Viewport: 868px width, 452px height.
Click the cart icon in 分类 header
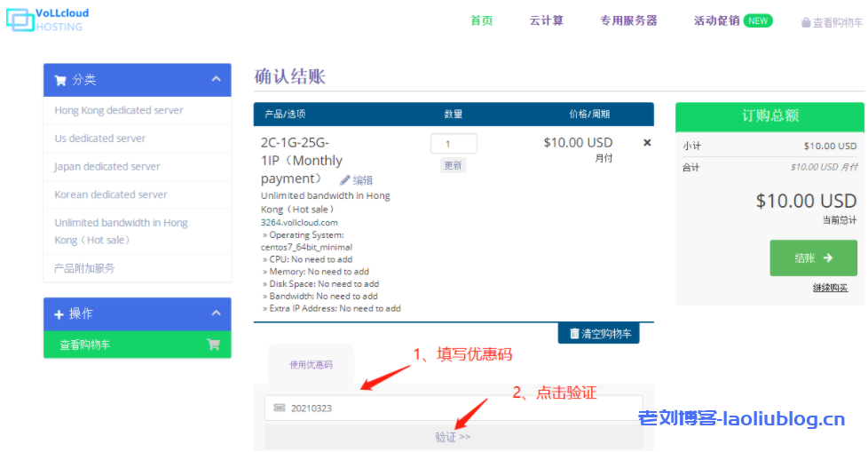60,80
